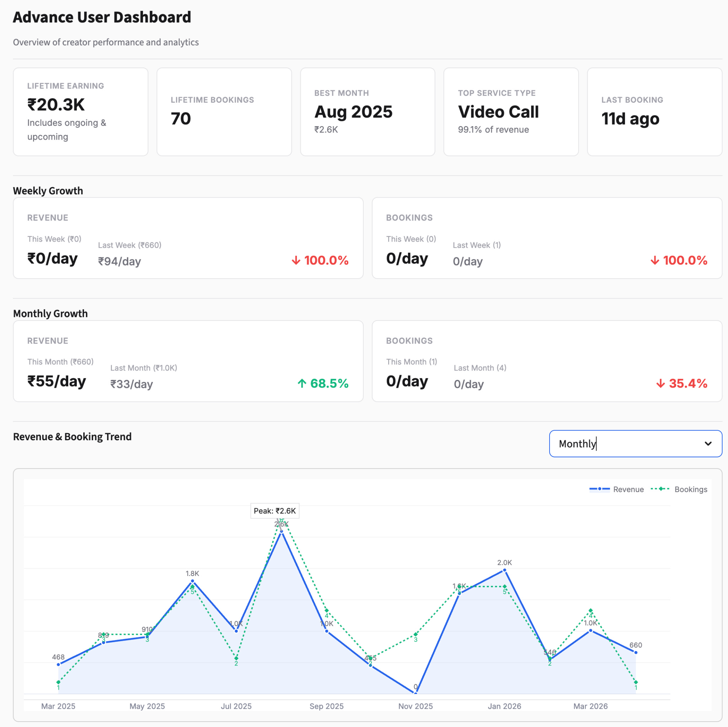728x727 pixels.
Task: Click the green Bookings legend diamond marker
Action: [x=660, y=489]
